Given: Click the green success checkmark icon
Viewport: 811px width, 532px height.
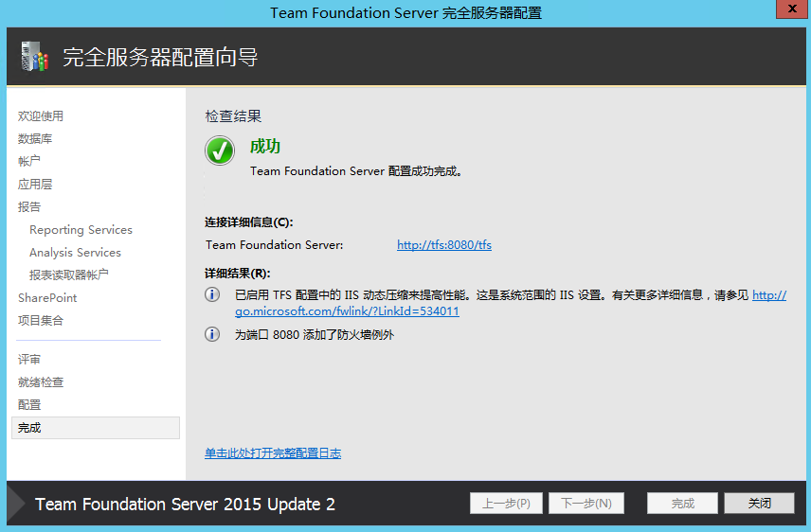Looking at the screenshot, I should tap(220, 151).
